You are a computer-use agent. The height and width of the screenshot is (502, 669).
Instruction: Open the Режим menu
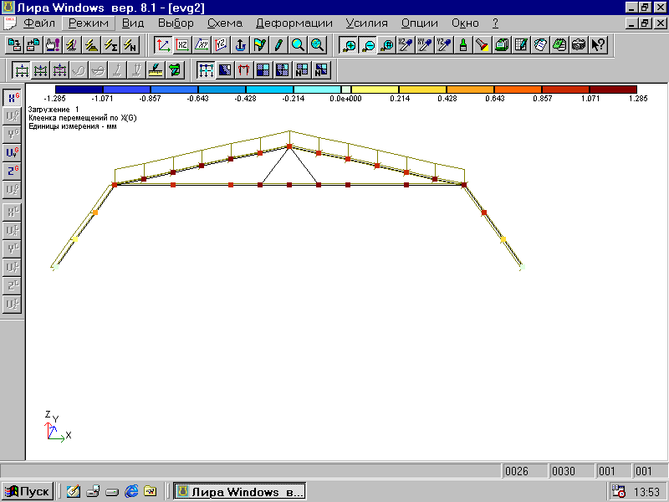pyautogui.click(x=89, y=23)
